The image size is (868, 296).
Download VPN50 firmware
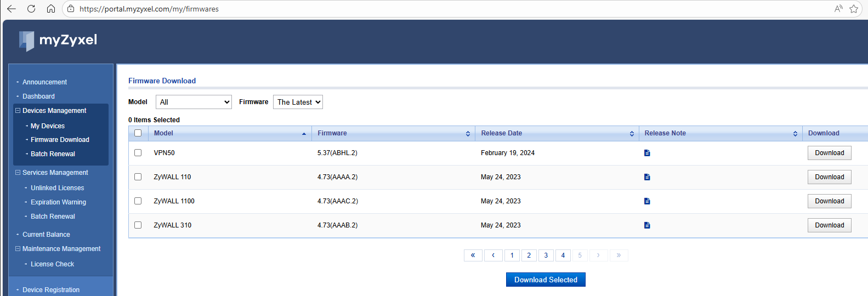point(829,153)
